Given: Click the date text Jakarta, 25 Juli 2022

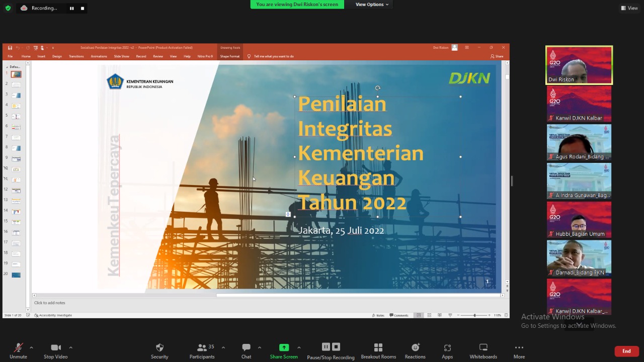Looking at the screenshot, I should click(x=341, y=230).
